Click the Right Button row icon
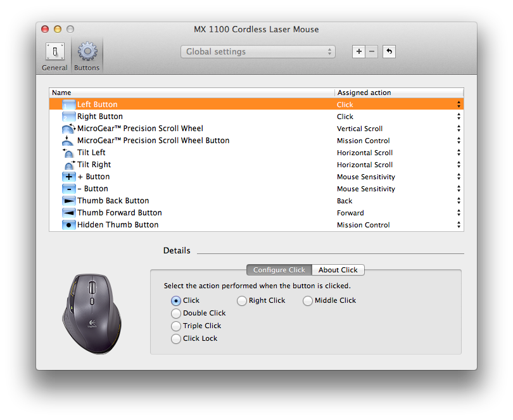The image size is (513, 420). 68,117
